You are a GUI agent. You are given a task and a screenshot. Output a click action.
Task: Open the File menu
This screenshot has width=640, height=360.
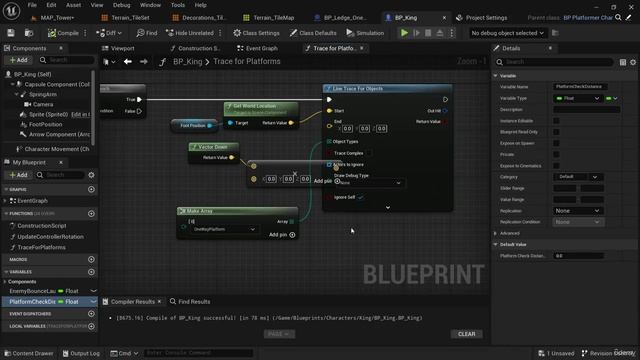click(32, 5)
